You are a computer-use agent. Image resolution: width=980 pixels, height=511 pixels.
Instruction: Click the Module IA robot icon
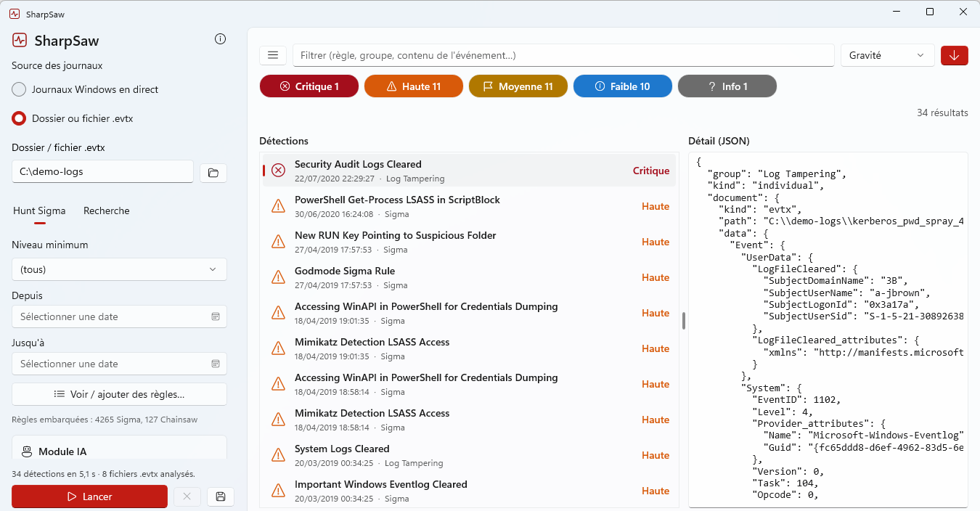pos(27,451)
